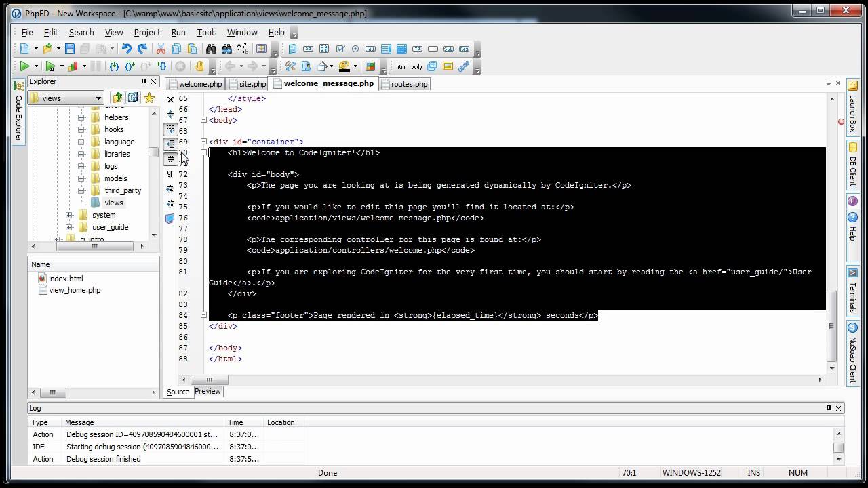Open the color palette paint icon
The height and width of the screenshot is (488, 868).
click(x=344, y=66)
